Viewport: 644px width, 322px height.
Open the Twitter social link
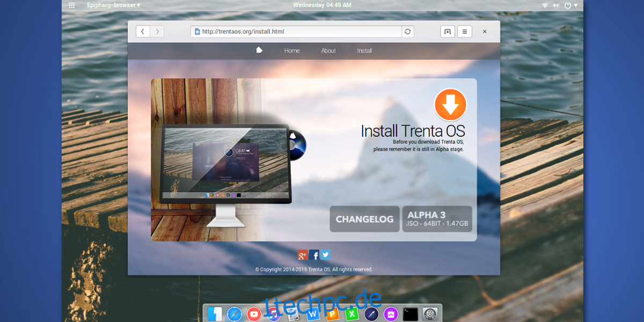pyautogui.click(x=325, y=255)
